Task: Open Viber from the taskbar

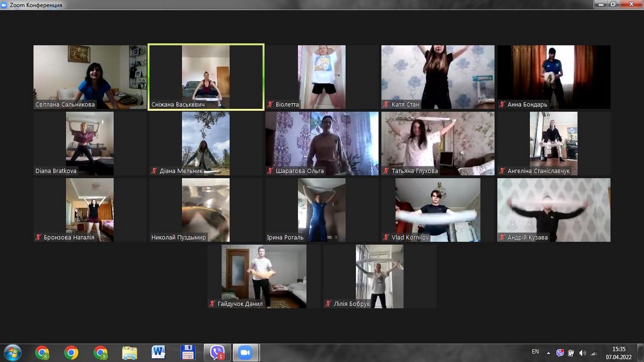Action: [217, 352]
